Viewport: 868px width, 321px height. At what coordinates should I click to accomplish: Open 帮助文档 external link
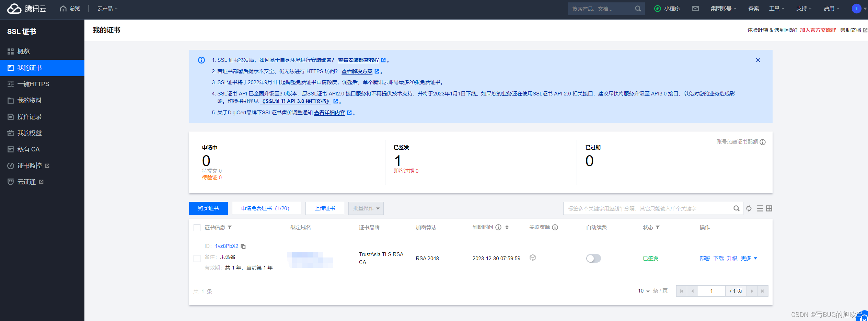[x=854, y=30]
